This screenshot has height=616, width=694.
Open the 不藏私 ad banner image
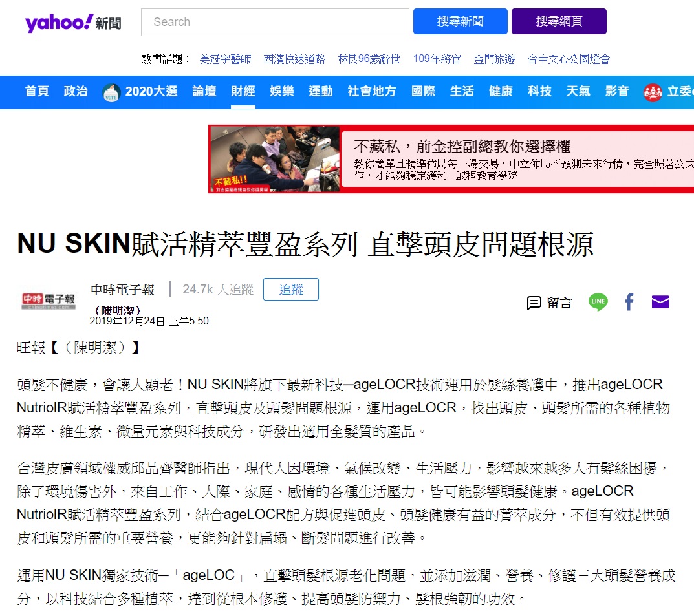[275, 159]
